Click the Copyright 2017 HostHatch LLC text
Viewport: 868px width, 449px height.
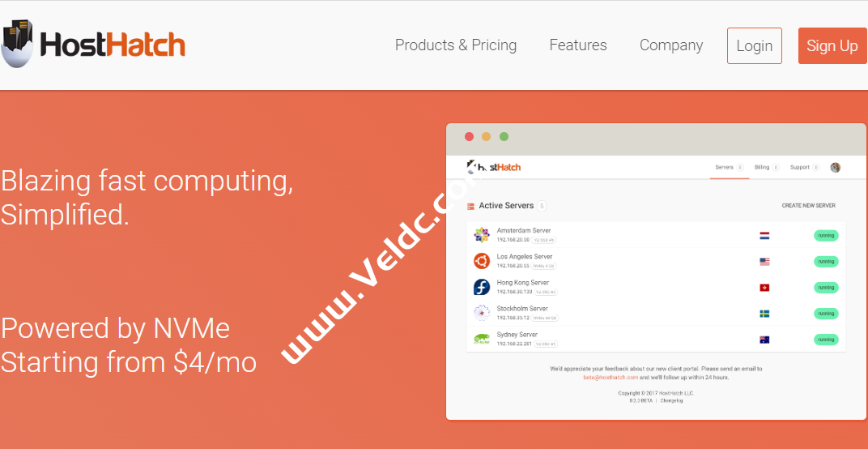(656, 394)
